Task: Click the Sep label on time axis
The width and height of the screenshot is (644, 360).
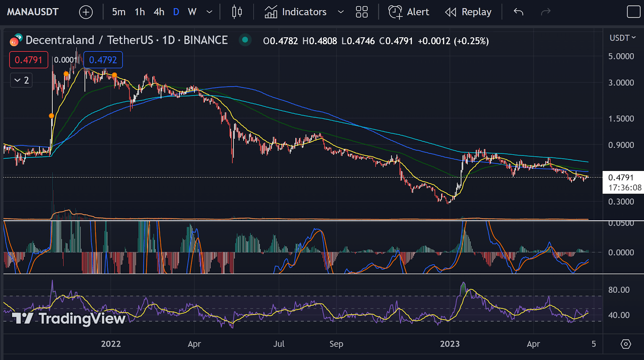Action: tap(336, 344)
